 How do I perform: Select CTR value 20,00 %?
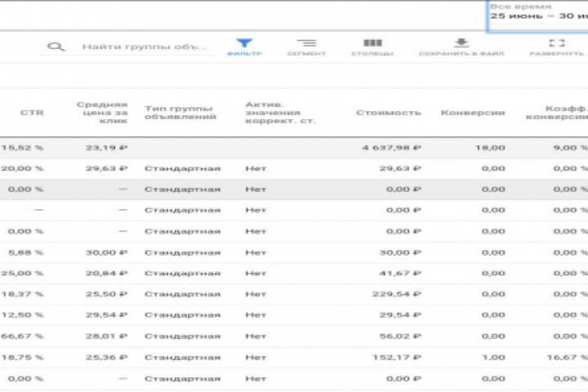(x=22, y=168)
